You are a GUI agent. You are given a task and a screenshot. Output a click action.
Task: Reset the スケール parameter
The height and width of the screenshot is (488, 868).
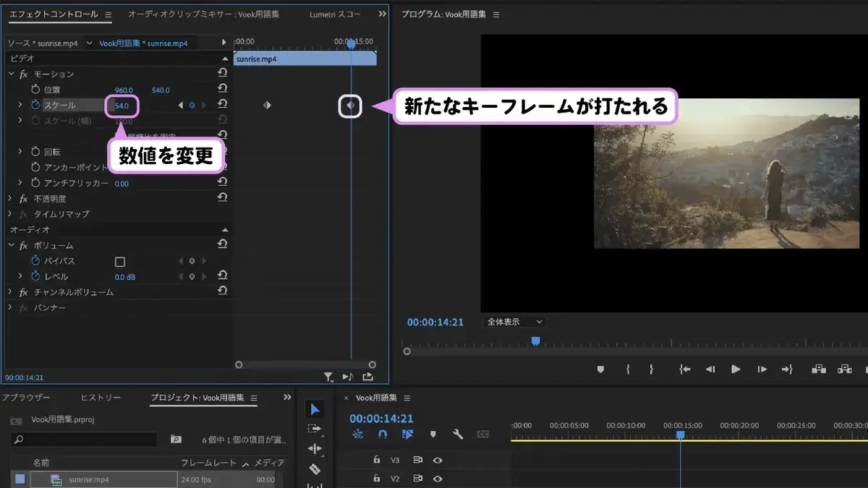point(222,105)
